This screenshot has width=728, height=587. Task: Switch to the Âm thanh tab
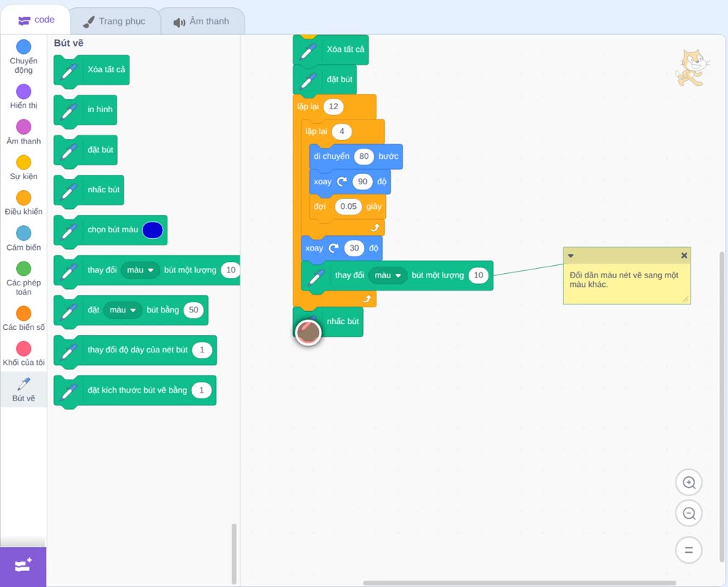[202, 21]
